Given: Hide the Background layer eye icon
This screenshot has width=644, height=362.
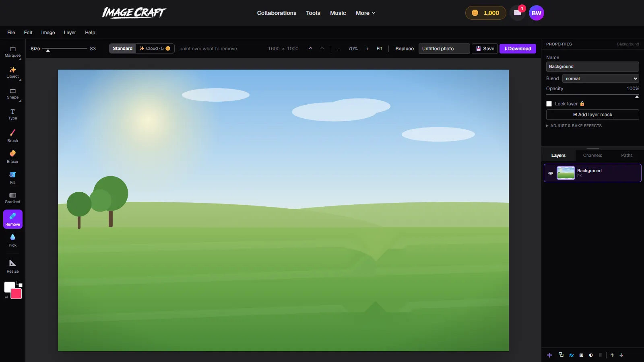Looking at the screenshot, I should (x=551, y=173).
